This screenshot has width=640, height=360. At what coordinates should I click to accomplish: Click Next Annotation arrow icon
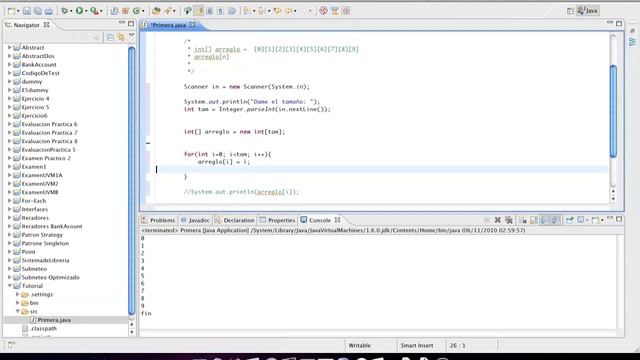(246, 11)
